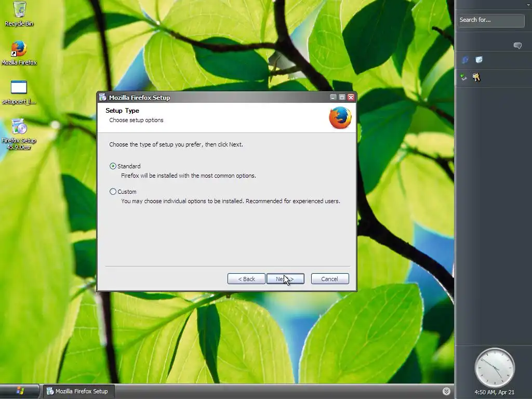
Task: Select the Mozilla Firefox desktop shortcut
Action: (19, 54)
